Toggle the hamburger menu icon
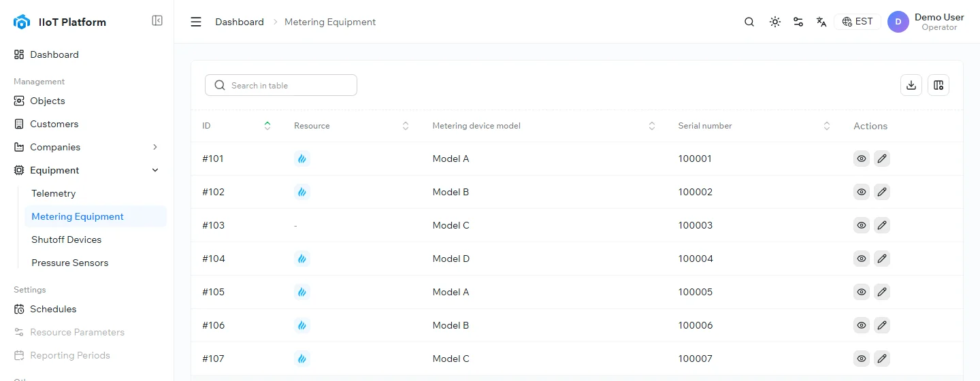 click(196, 22)
